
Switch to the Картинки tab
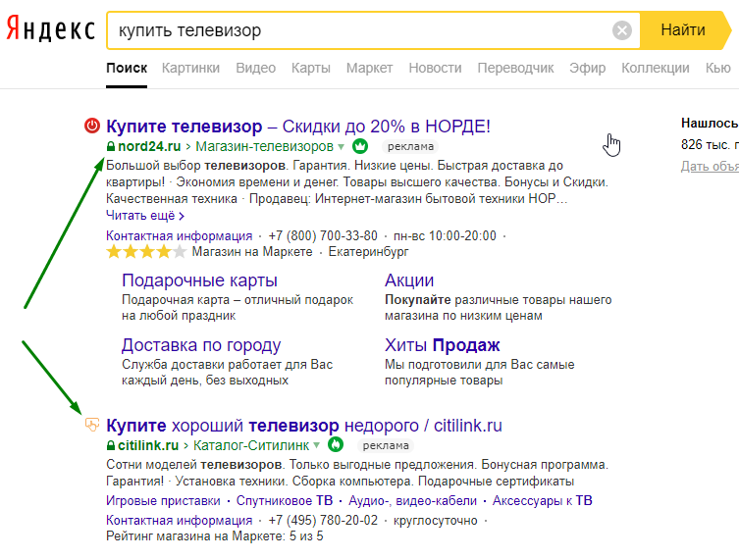[x=190, y=68]
